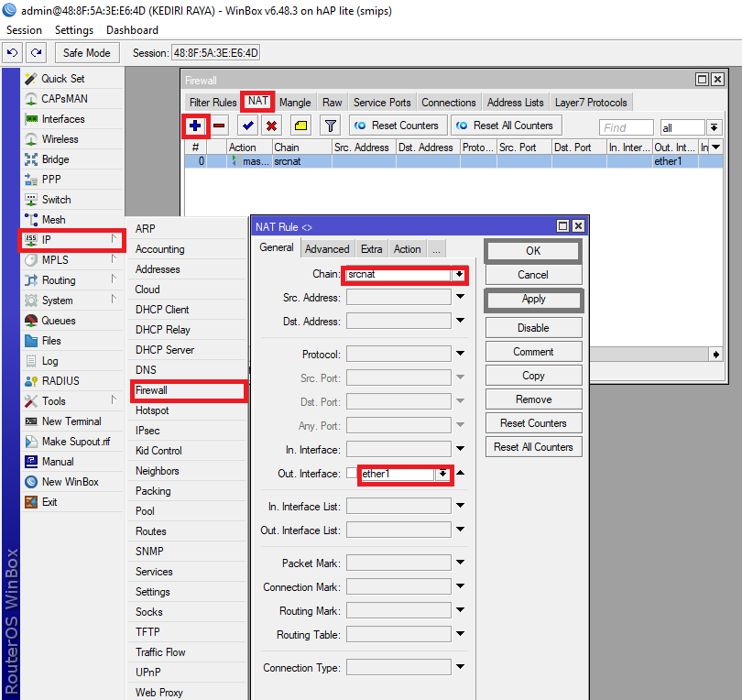Image resolution: width=742 pixels, height=700 pixels.
Task: Click Reset All Counters in Firewall toolbar
Action: 507,126
